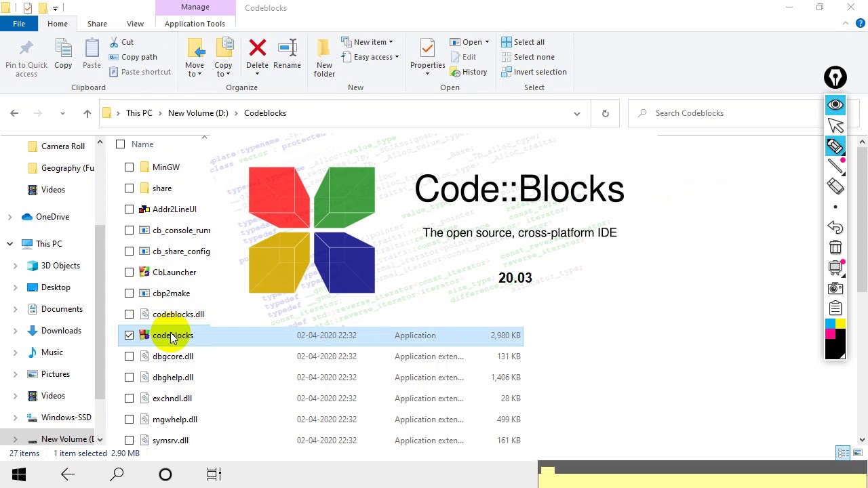Select the cursor arrow annotation tool
This screenshot has width=868, height=488.
[x=835, y=125]
